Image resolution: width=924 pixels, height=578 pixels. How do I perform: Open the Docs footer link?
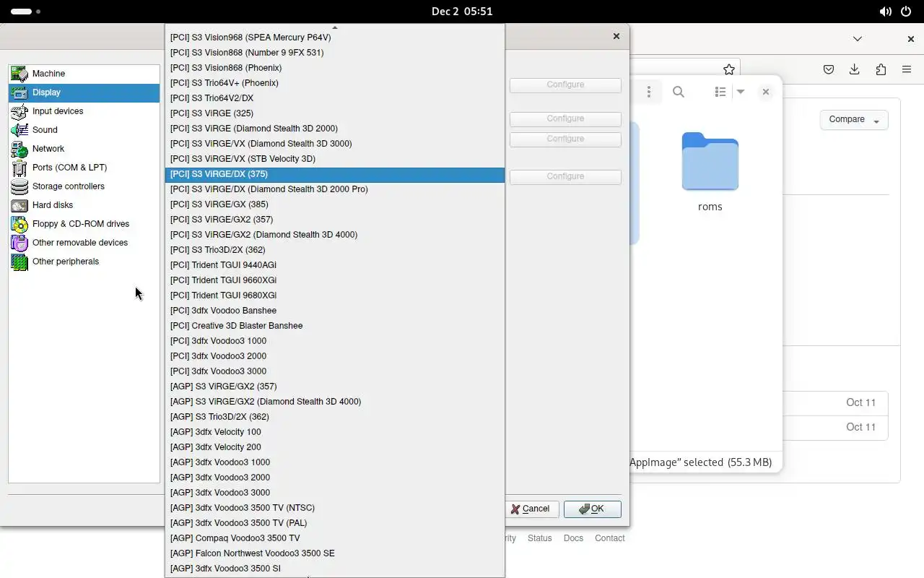click(573, 538)
